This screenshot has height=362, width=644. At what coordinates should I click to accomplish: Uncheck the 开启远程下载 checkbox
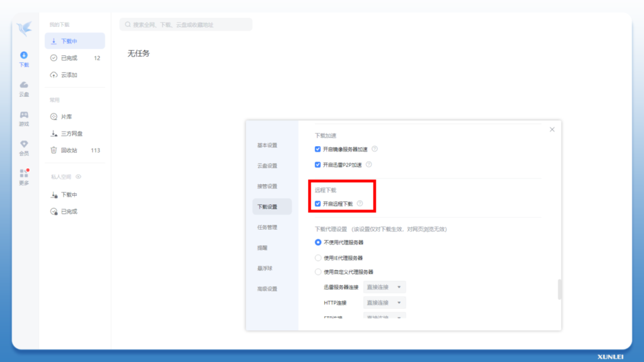[x=318, y=204]
